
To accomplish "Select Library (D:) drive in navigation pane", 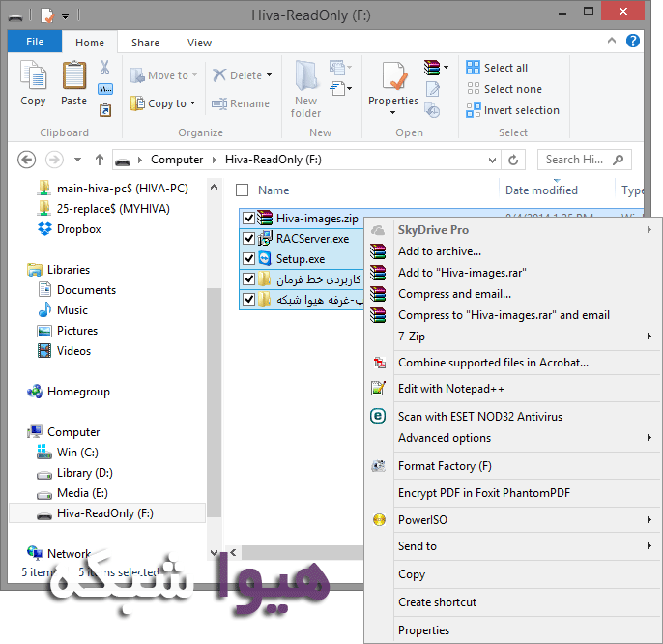I will [x=86, y=473].
